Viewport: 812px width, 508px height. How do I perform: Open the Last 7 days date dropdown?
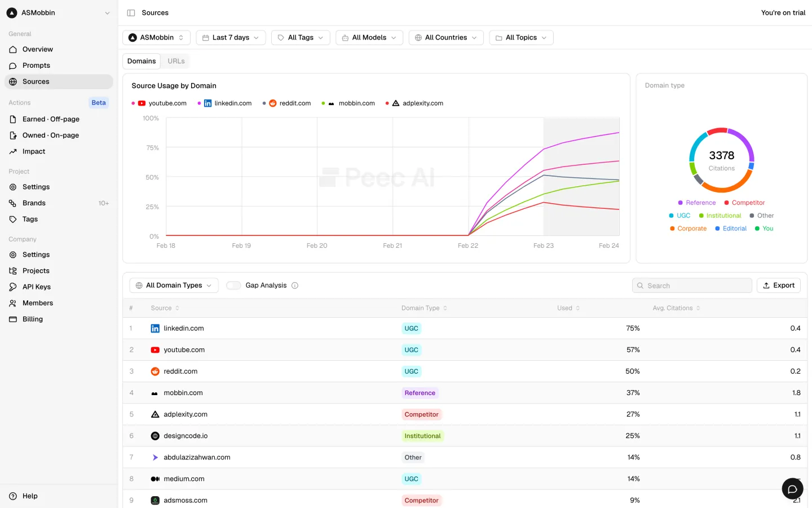point(231,38)
